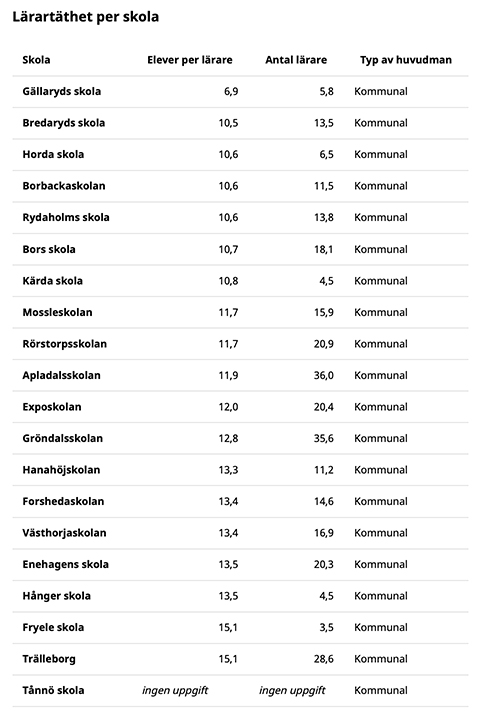Viewport: 483px width, 724px height.
Task: Click the Lärartäthet per skola heading
Action: pyautogui.click(x=85, y=17)
